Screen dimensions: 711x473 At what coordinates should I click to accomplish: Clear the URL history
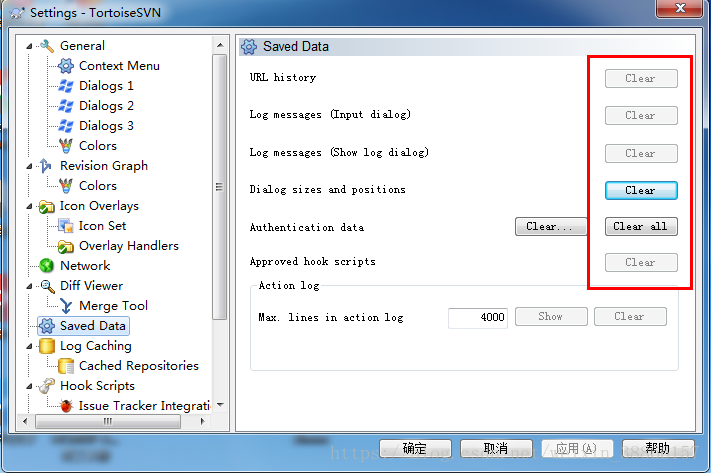pos(641,78)
